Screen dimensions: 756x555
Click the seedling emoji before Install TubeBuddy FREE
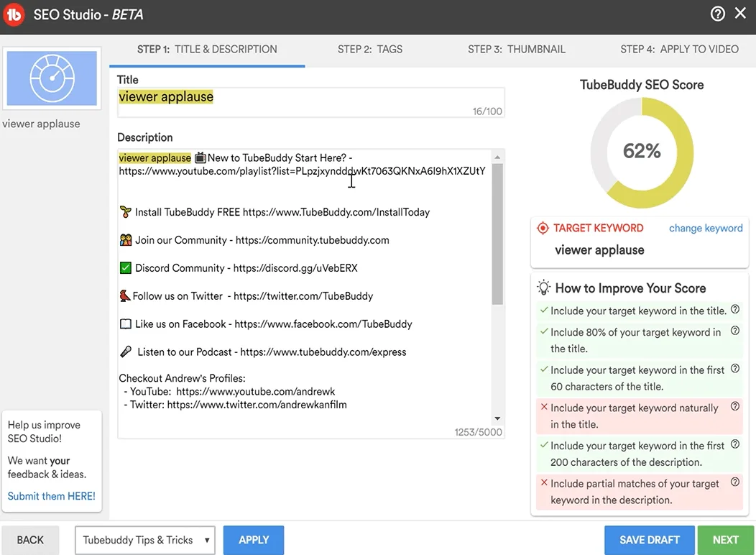125,211
